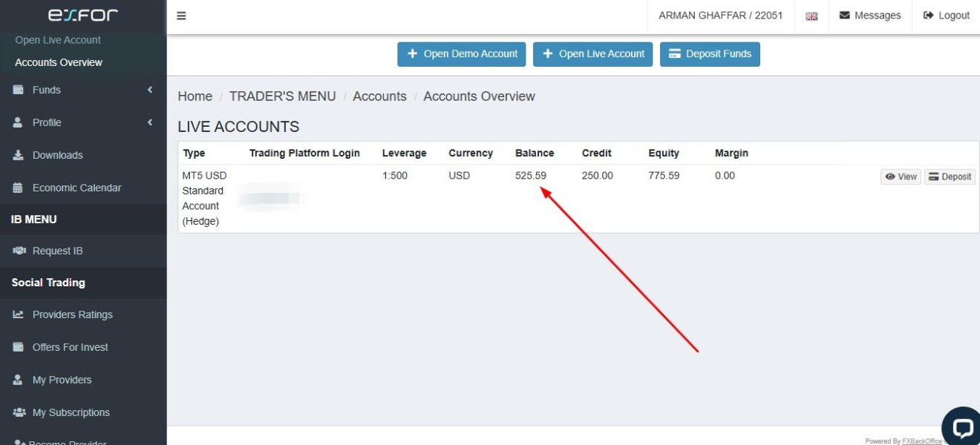
Task: Toggle the hamburger sidebar menu icon
Action: click(181, 16)
